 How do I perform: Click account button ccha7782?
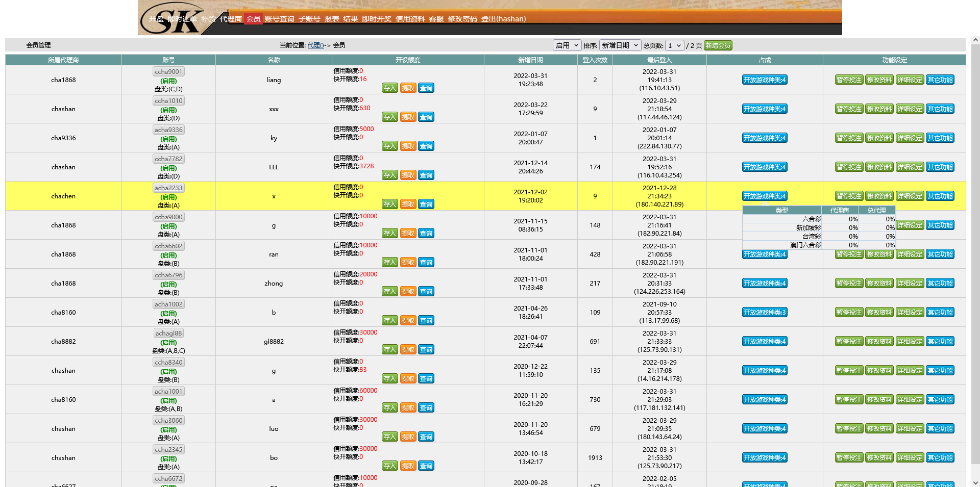click(x=168, y=159)
